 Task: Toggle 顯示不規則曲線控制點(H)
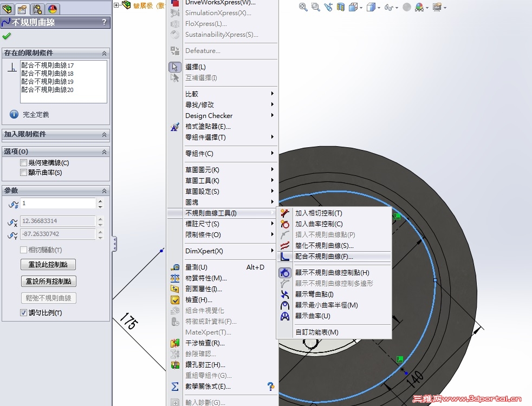pos(334,273)
